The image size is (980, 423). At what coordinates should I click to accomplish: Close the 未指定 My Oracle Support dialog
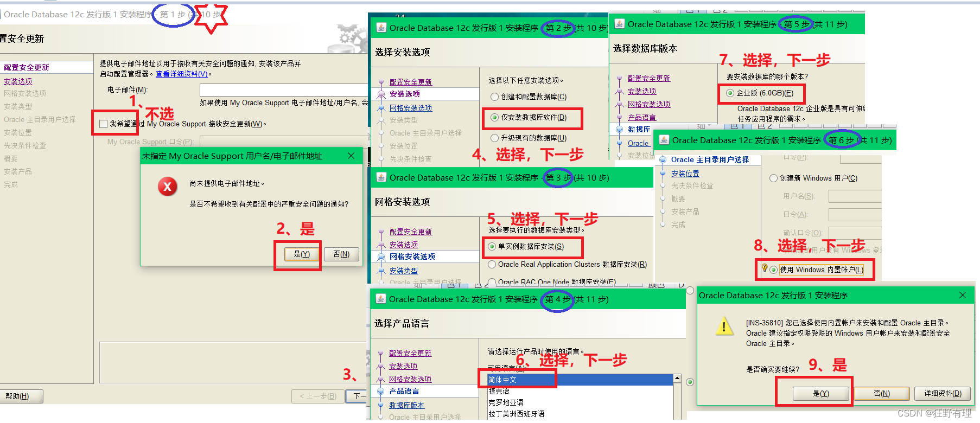[351, 156]
